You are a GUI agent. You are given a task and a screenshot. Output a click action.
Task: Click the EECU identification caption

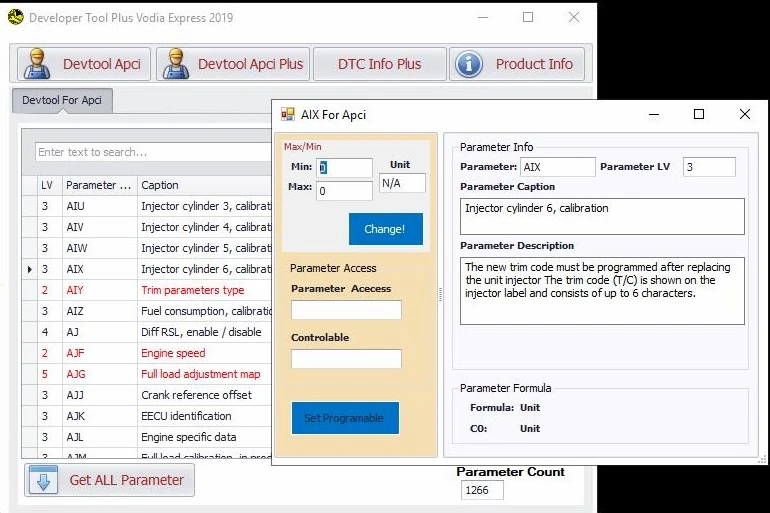(186, 416)
